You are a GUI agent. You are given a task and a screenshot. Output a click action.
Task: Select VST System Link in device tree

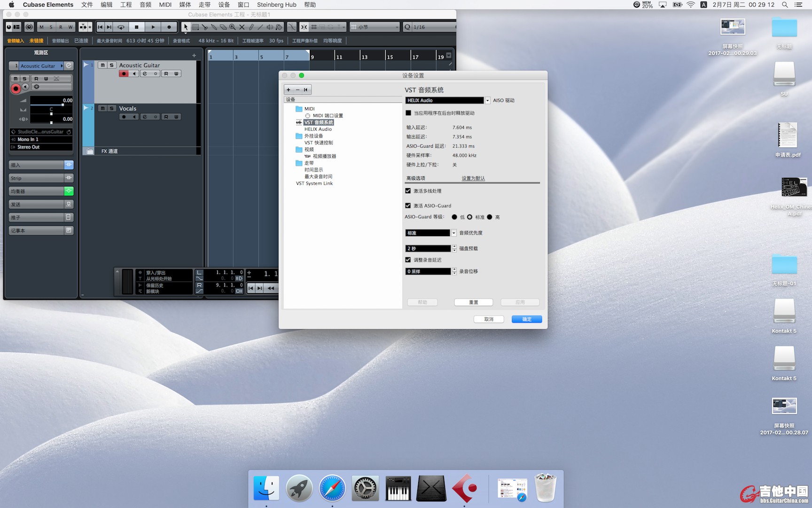[314, 183]
